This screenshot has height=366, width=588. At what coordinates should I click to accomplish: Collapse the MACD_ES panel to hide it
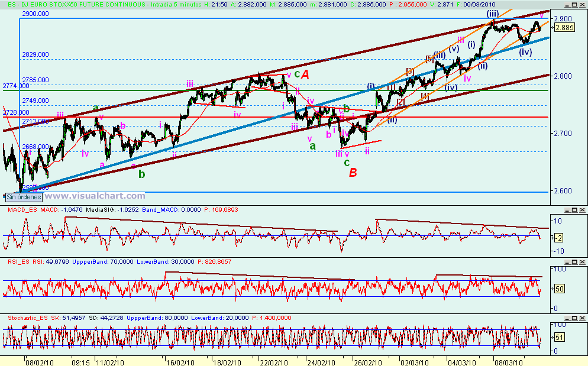tap(567, 210)
